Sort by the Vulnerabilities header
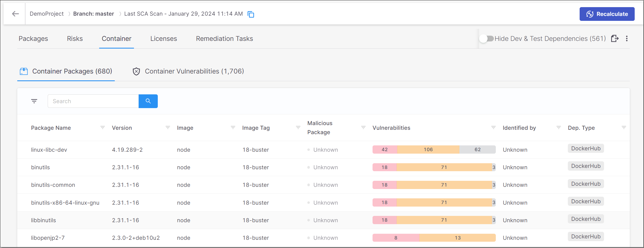This screenshot has height=248, width=644. tap(391, 128)
